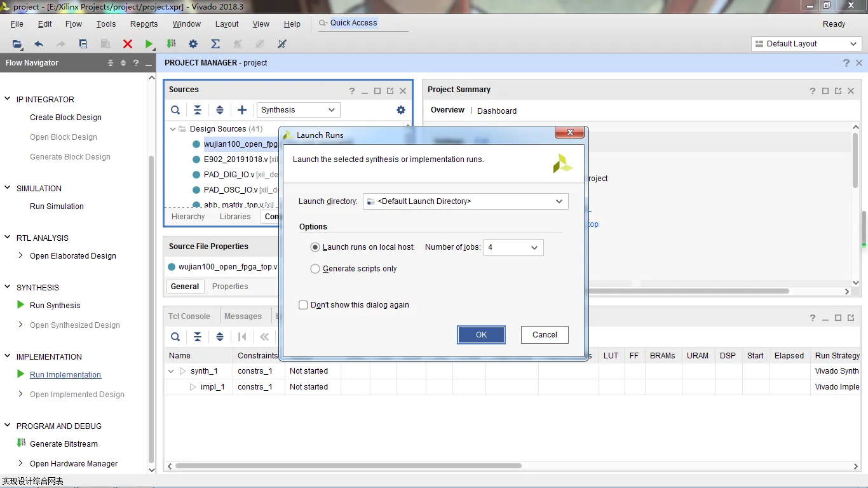868x488 pixels.
Task: Collapse the PROGRAM AND DEBUG section
Action: pos(8,426)
